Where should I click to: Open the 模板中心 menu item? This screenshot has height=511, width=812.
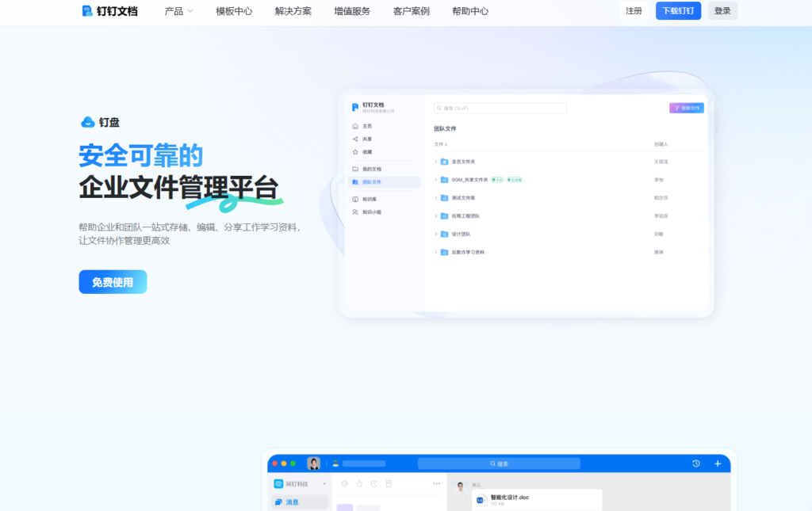click(x=233, y=11)
